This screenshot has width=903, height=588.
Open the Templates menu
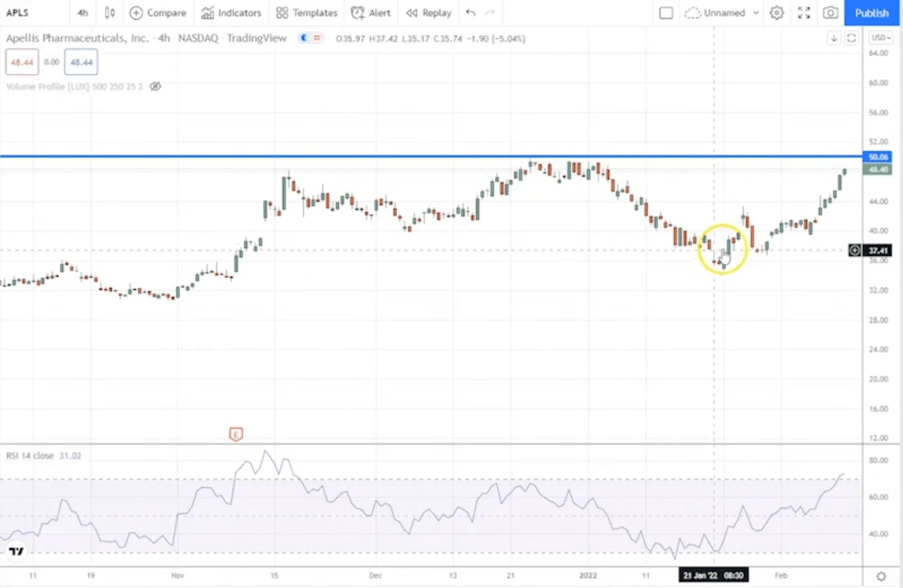point(306,13)
